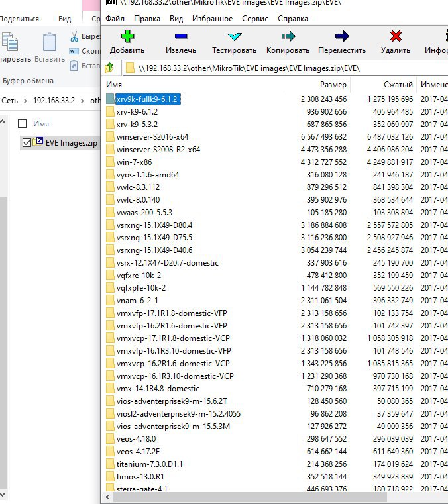Screen dimensions: 448x504
Task: Sort by Изменен column header
Action: point(433,85)
